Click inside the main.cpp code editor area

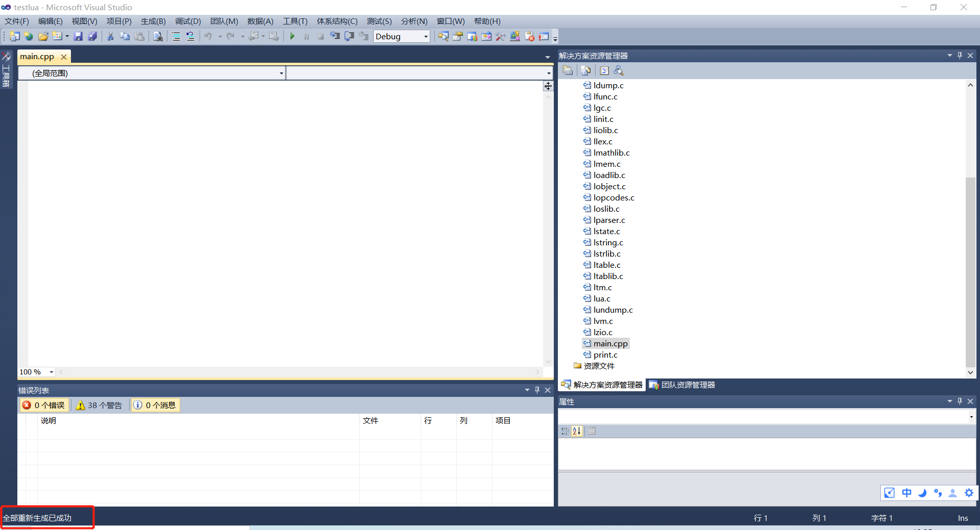point(286,223)
